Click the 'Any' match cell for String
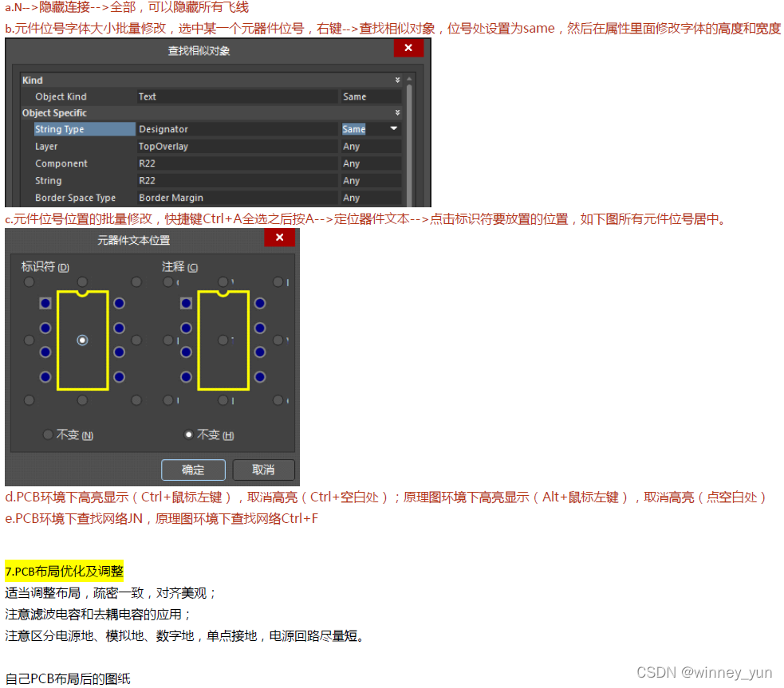Image resolution: width=784 pixels, height=688 pixels. coord(371,180)
